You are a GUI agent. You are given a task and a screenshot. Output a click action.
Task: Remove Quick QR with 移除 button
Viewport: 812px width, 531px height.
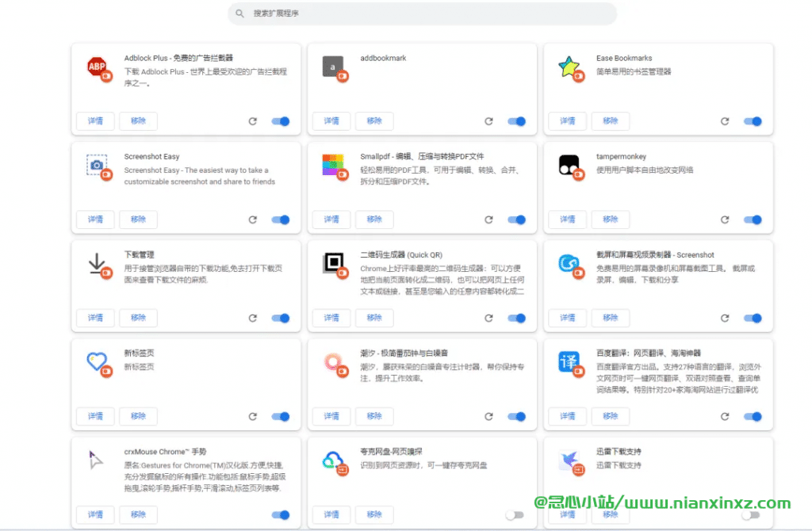tap(374, 318)
